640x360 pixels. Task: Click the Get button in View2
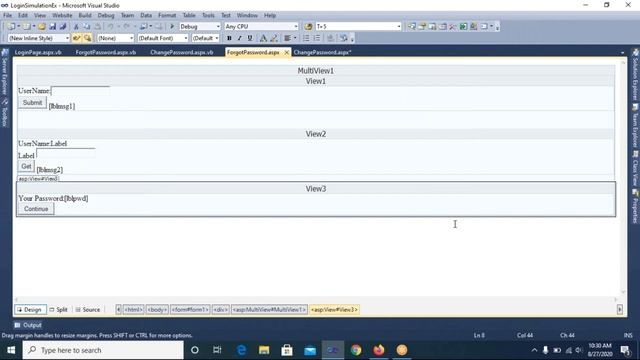tap(26, 166)
